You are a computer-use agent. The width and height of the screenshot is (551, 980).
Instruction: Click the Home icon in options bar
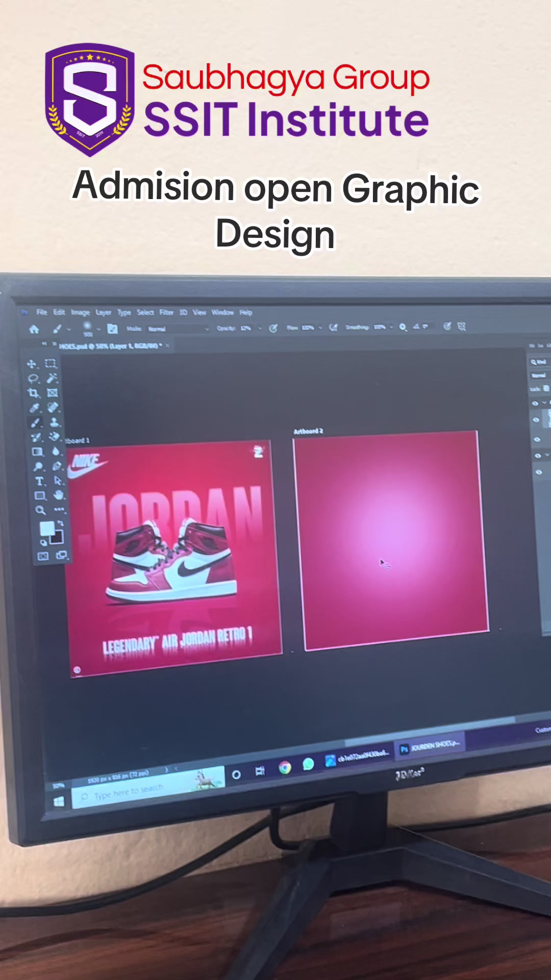coord(34,329)
